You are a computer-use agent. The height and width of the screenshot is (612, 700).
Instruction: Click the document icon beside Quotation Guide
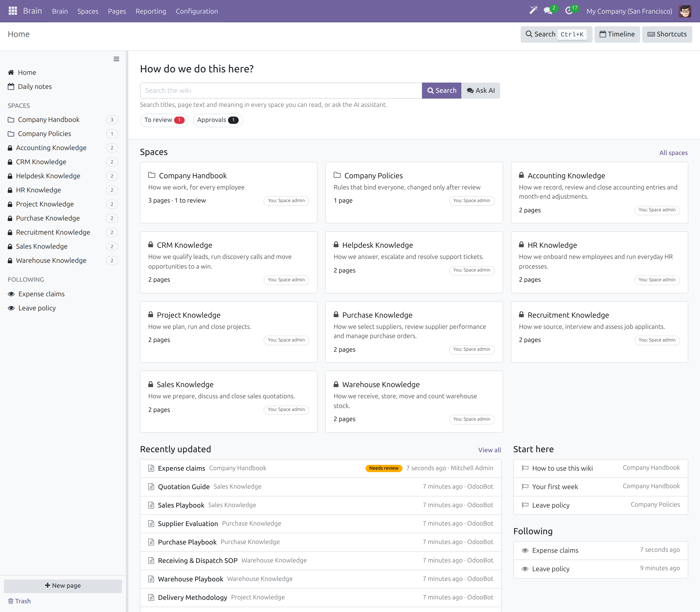[x=151, y=487]
